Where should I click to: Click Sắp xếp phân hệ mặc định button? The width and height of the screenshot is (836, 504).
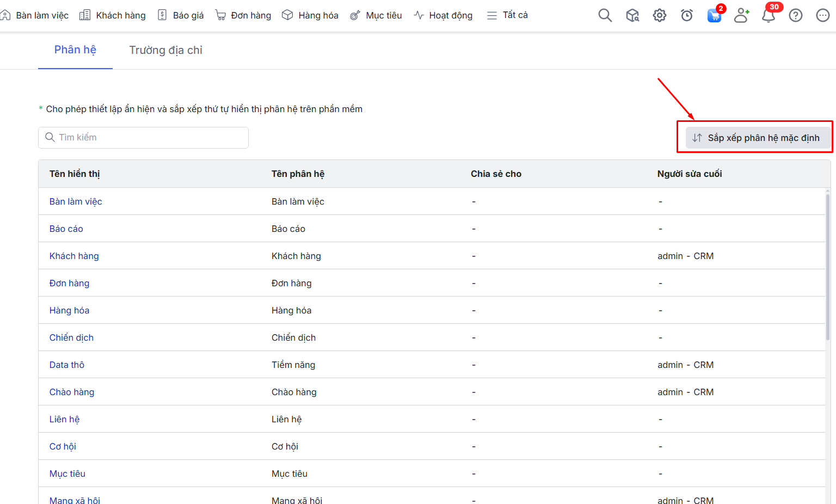756,138
